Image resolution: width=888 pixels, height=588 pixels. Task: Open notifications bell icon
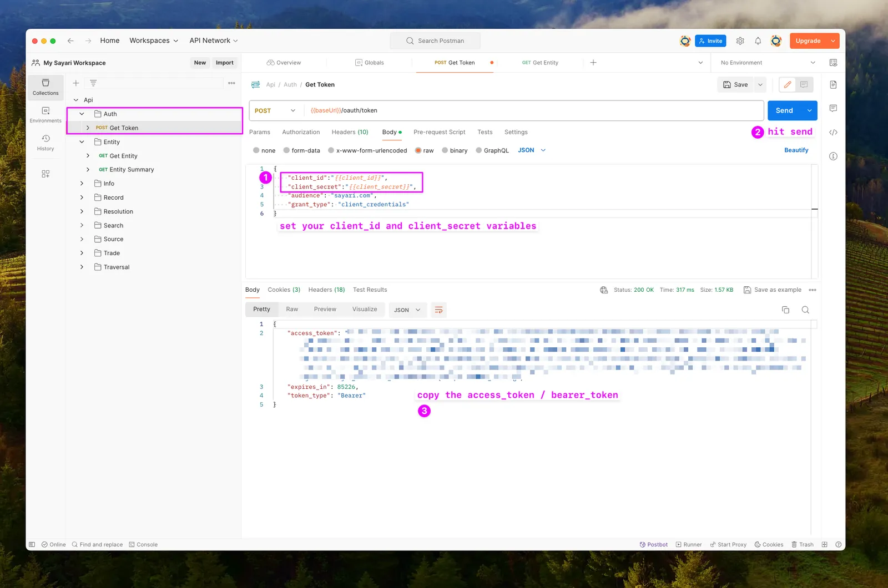(x=758, y=40)
